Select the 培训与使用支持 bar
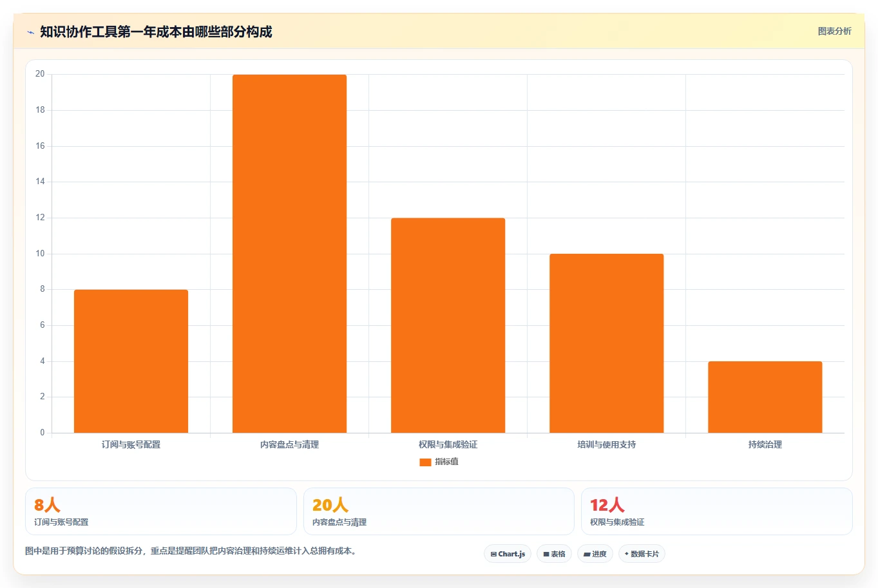Screen dimensions: 878x588 pos(606,343)
